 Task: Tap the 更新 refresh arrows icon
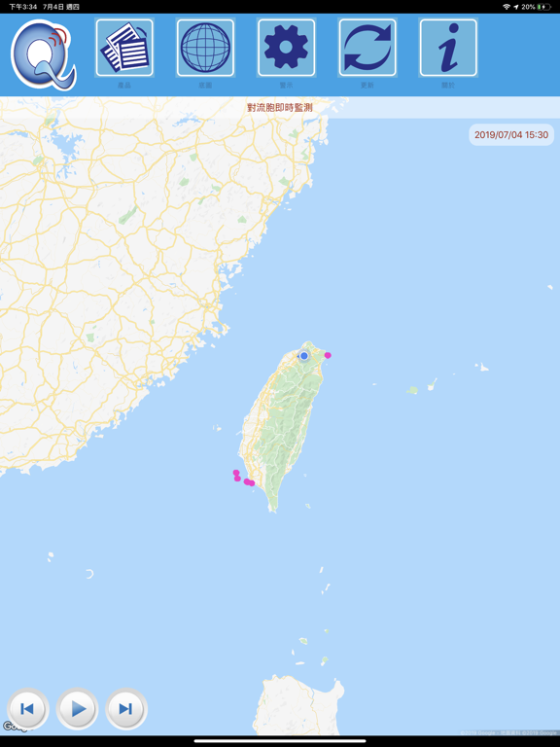pyautogui.click(x=367, y=48)
